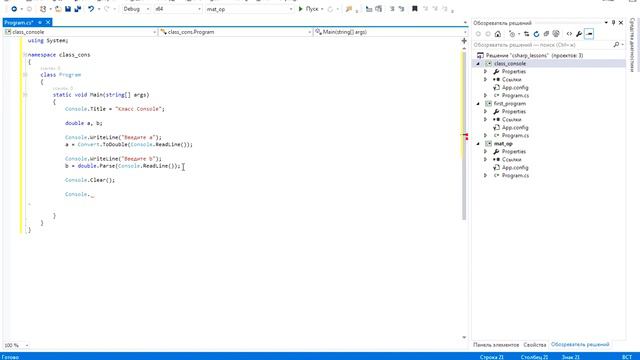The height and width of the screenshot is (360, 640).
Task: Click the Save All icon
Action: click(x=78, y=9)
